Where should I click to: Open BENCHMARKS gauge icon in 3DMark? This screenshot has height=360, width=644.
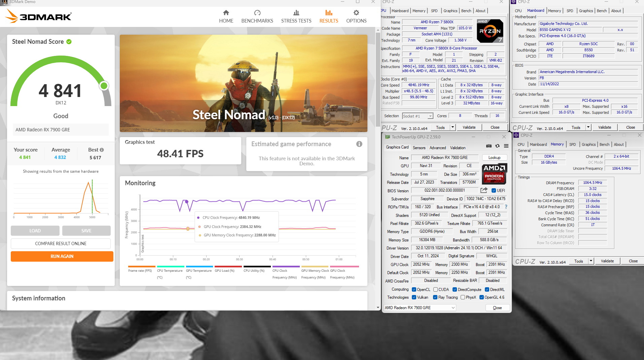click(257, 13)
